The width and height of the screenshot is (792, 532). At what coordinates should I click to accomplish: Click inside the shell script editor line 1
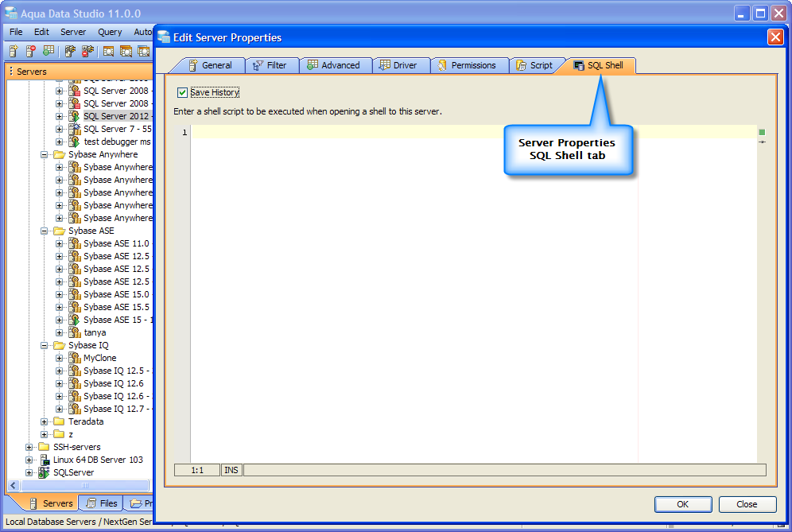(x=474, y=132)
